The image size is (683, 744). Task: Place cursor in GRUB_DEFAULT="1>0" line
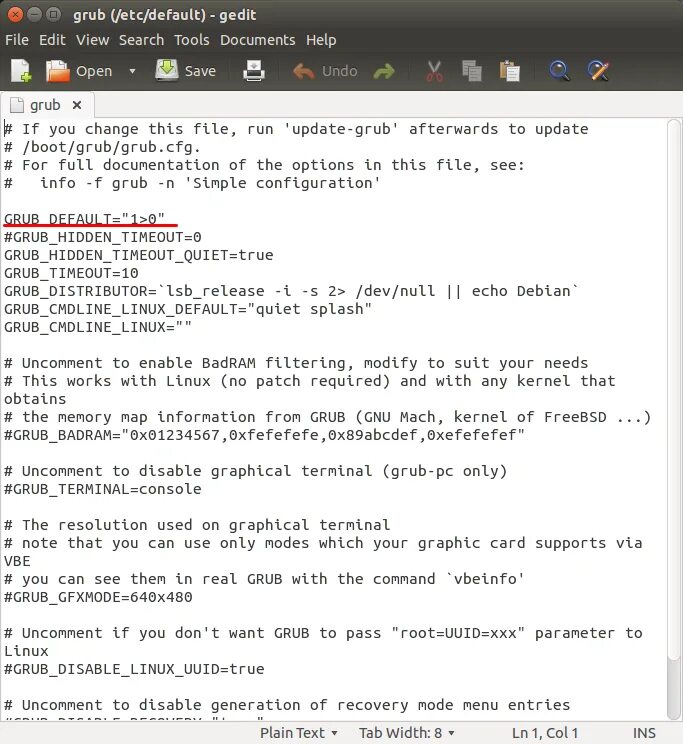pyautogui.click(x=84, y=219)
